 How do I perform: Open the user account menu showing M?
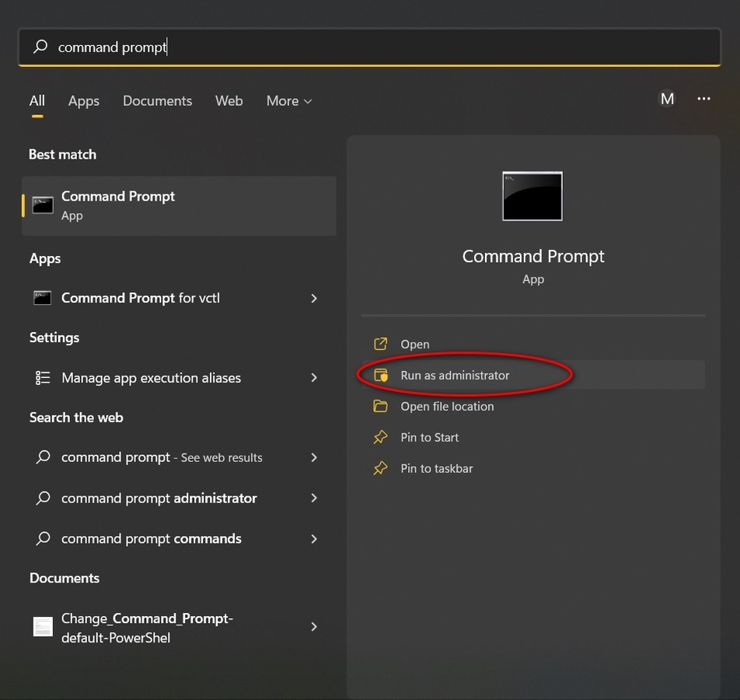point(666,99)
